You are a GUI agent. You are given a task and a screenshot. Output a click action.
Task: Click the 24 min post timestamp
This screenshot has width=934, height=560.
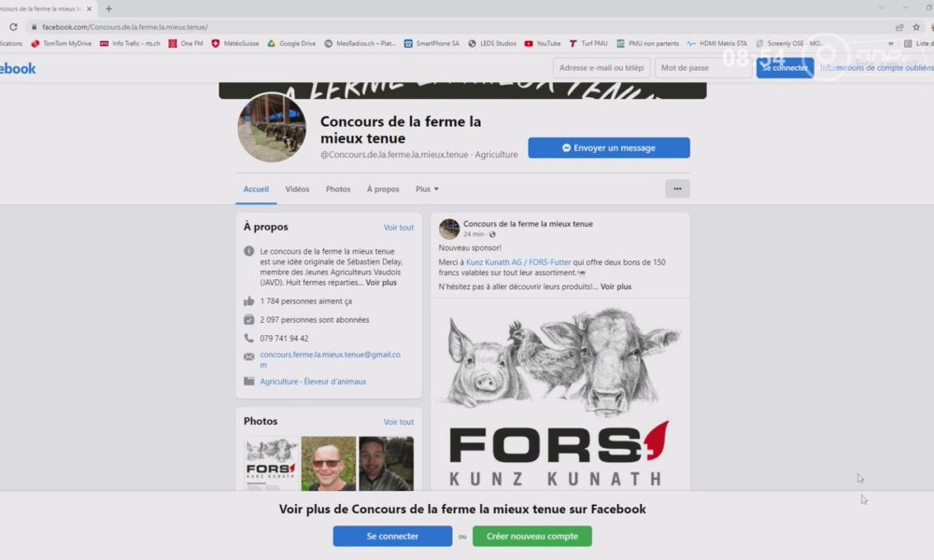coord(474,234)
